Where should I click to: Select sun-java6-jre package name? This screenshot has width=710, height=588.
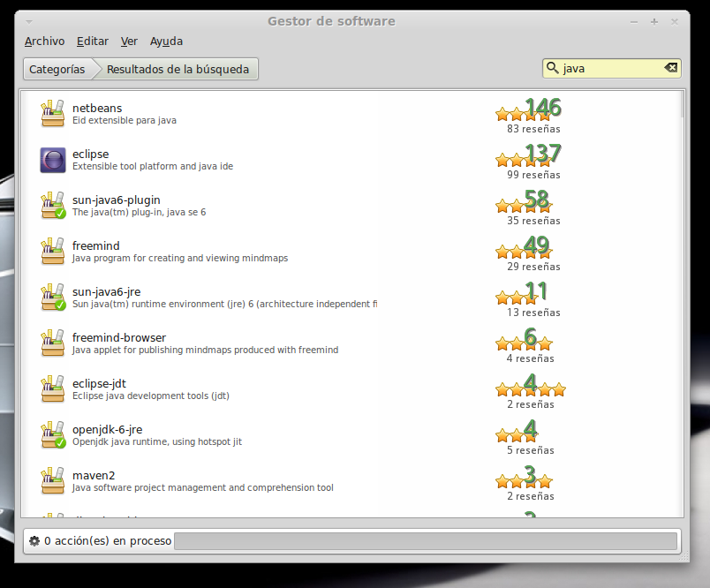(x=106, y=292)
